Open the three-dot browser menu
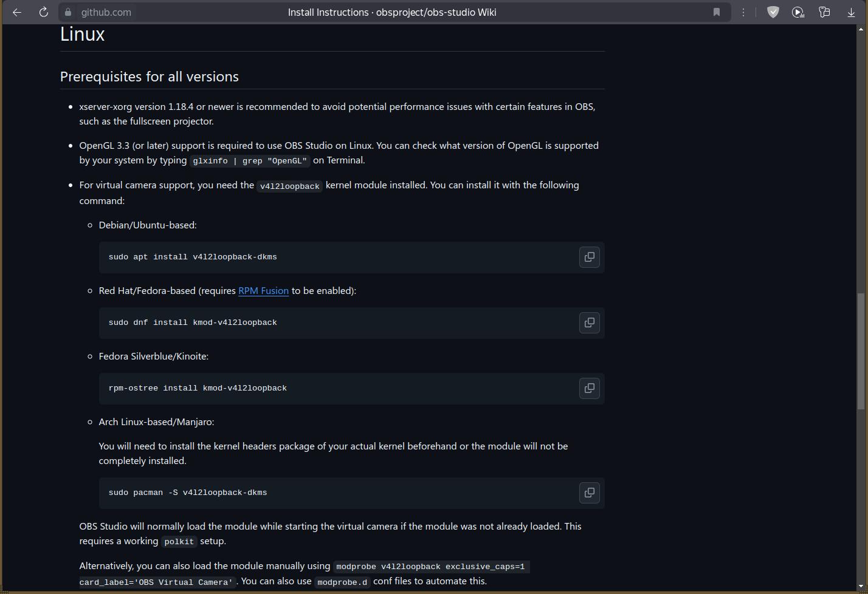Screen dimensions: 868x594 pos(743,12)
